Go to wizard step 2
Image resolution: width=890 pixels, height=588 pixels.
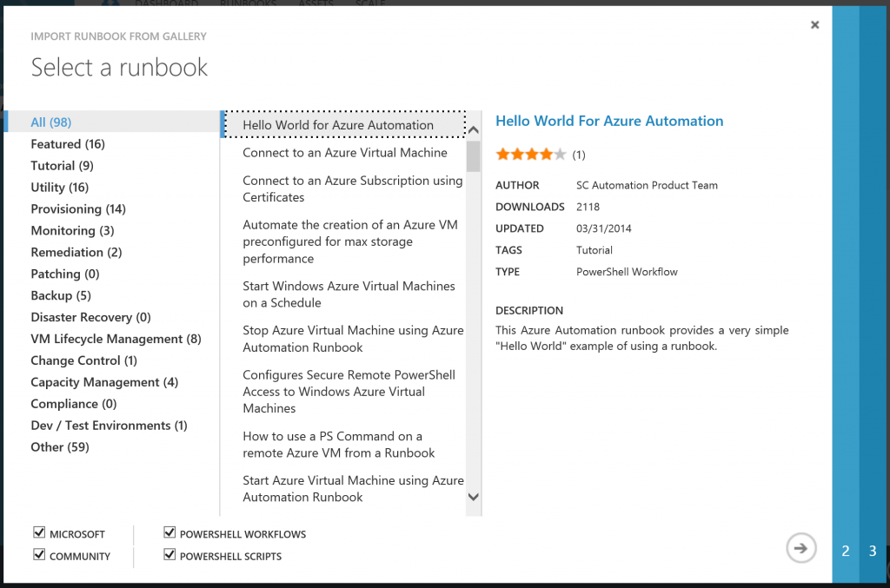(x=846, y=551)
